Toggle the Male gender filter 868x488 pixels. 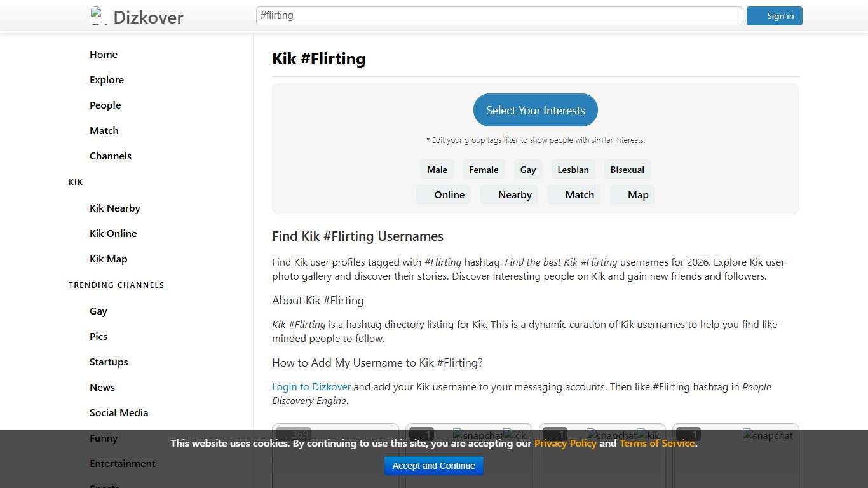point(437,169)
